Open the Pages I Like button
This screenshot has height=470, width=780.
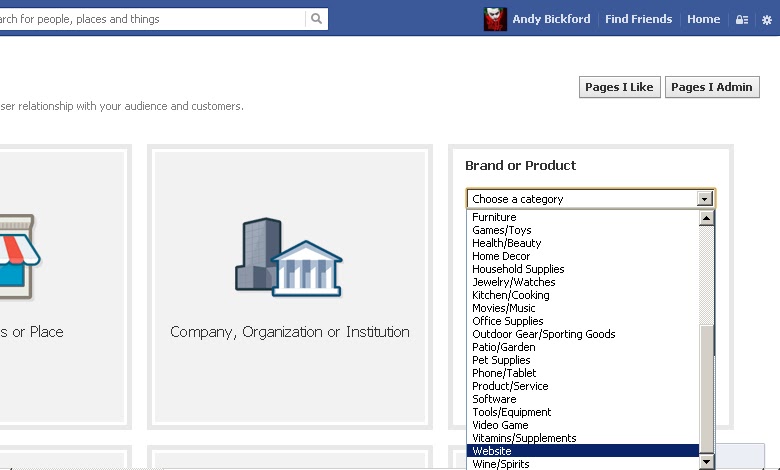point(619,87)
